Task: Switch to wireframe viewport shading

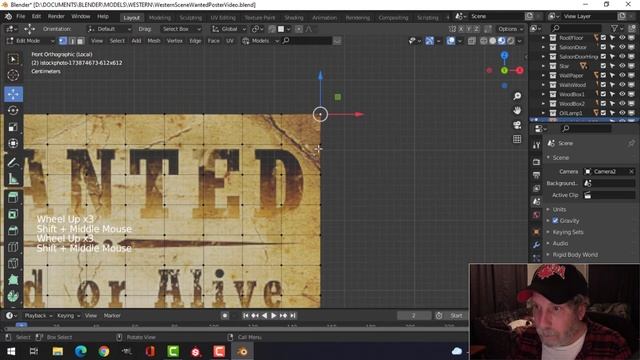Action: [x=484, y=41]
